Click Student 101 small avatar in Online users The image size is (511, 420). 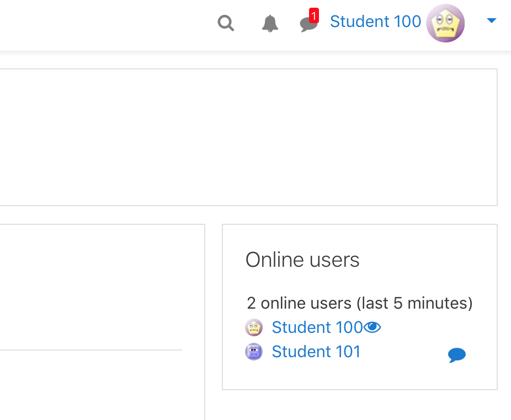254,352
